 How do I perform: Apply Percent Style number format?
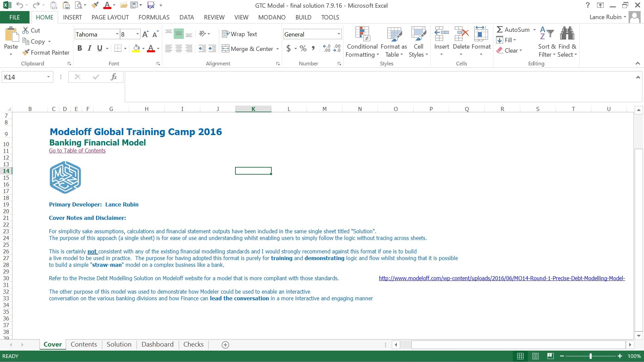303,49
